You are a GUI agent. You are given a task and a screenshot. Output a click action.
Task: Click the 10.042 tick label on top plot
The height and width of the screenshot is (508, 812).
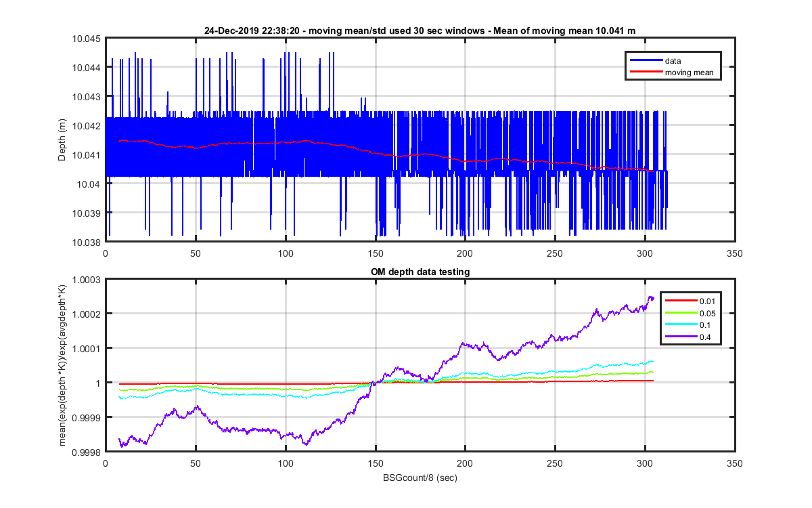pos(86,126)
